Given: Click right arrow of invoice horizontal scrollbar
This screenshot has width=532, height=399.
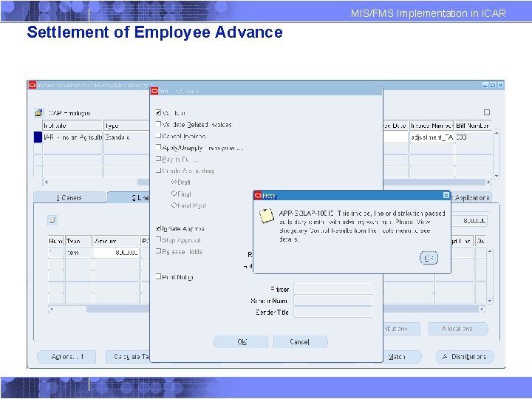Looking at the screenshot, I should point(489,183).
